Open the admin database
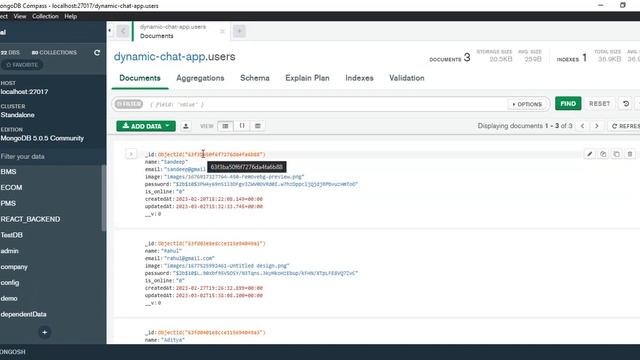 click(9, 251)
